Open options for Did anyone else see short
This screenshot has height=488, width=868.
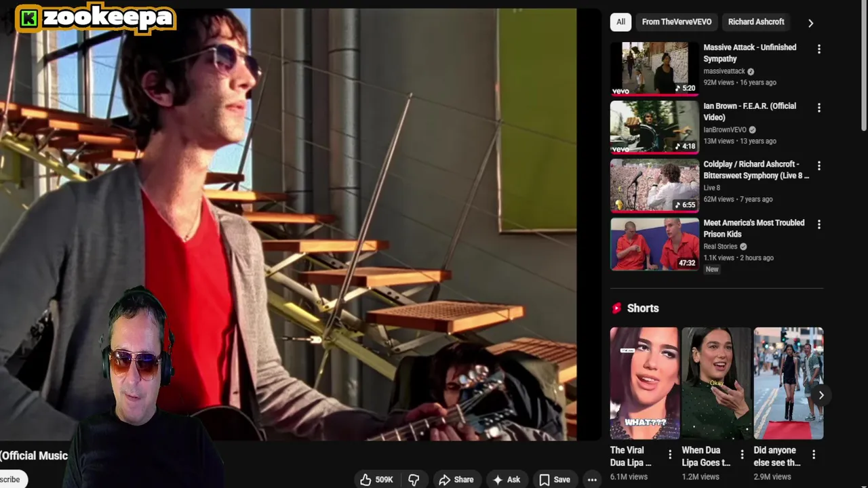814,455
